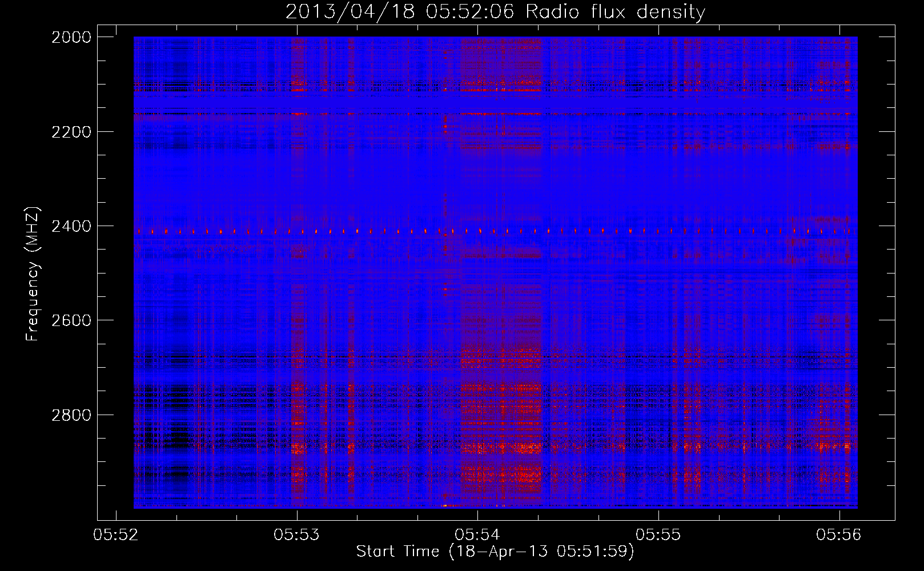
Task: Click the 2200 frequency tick label
Action: coord(71,132)
